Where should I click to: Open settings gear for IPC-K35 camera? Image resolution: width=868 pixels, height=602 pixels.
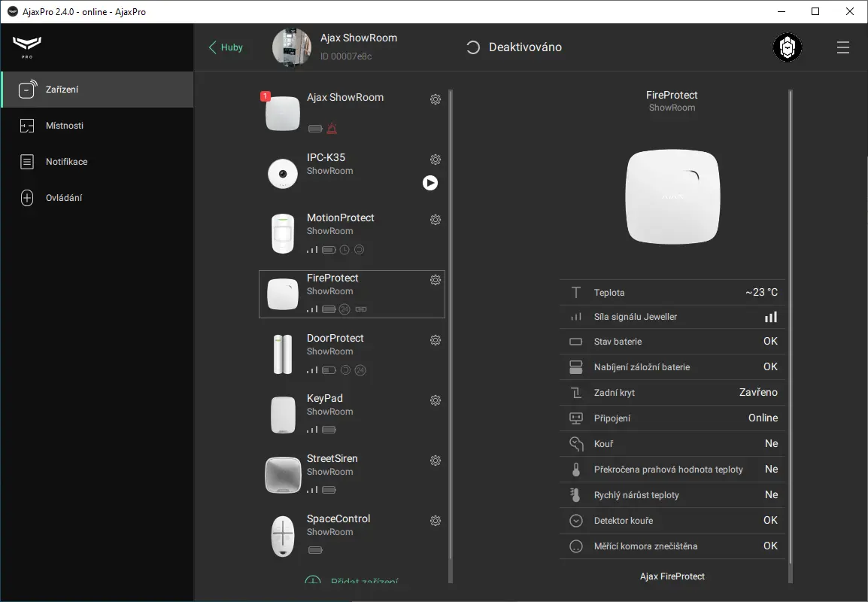[436, 160]
